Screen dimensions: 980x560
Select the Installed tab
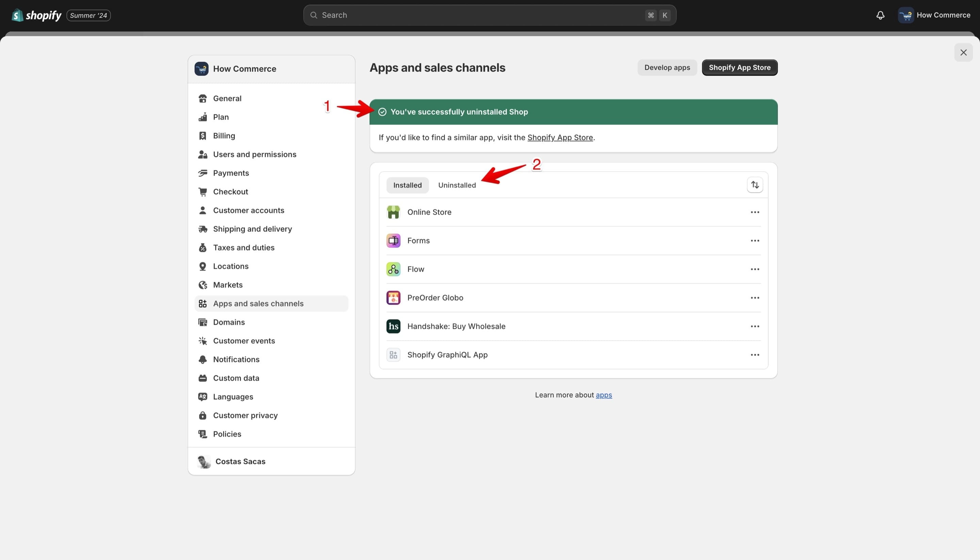[x=407, y=185]
